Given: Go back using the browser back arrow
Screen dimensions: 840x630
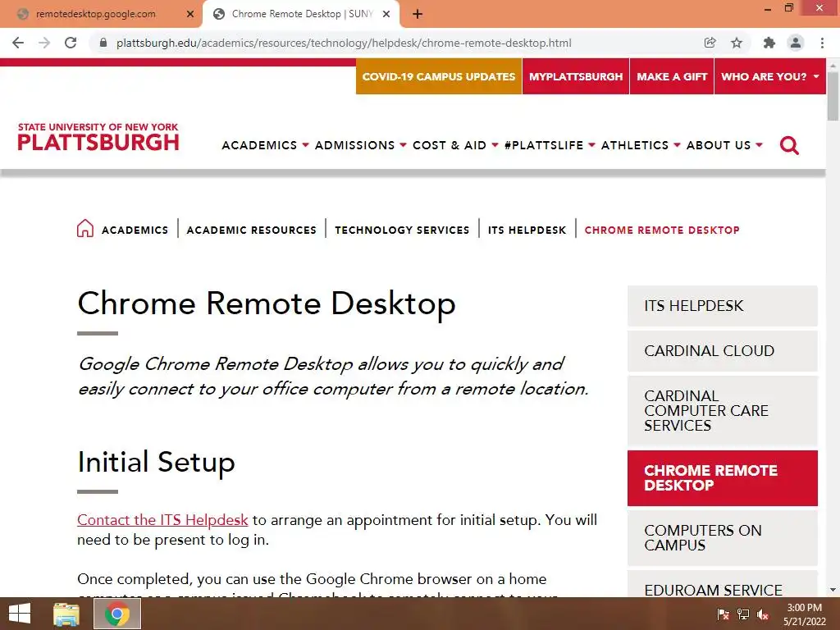Looking at the screenshot, I should [18, 43].
